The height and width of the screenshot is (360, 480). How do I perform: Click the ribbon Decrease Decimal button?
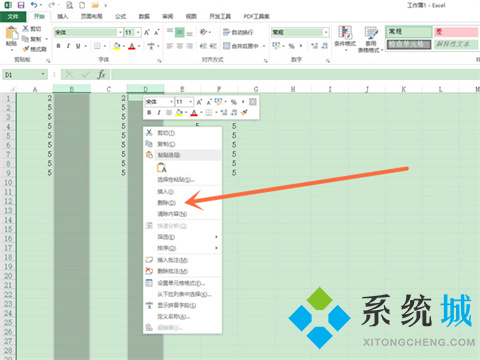tap(325, 46)
